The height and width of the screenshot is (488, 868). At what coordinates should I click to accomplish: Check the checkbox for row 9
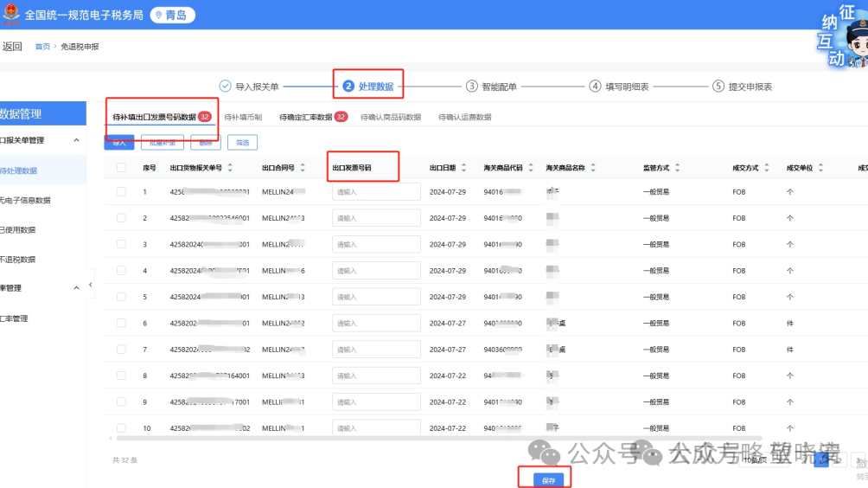(x=121, y=402)
